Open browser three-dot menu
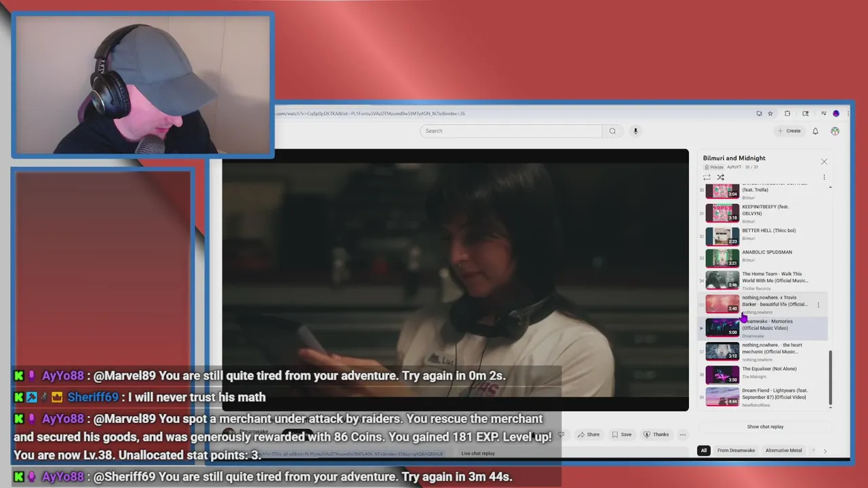The width and height of the screenshot is (868, 488). point(849,113)
